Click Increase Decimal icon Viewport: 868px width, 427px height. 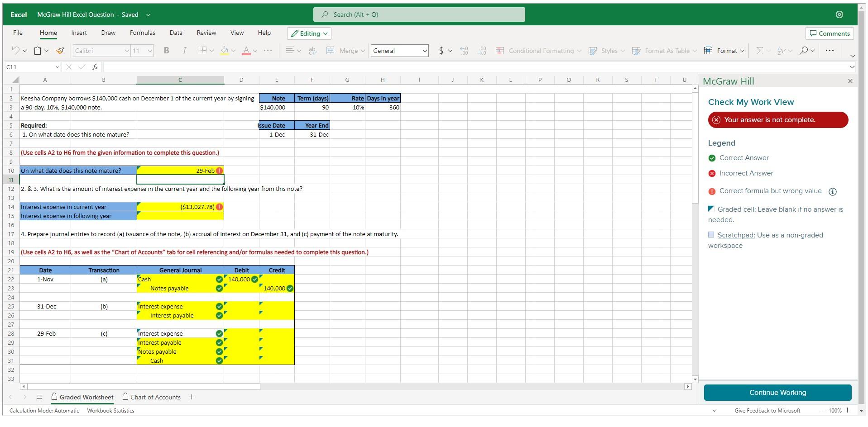[x=464, y=51]
